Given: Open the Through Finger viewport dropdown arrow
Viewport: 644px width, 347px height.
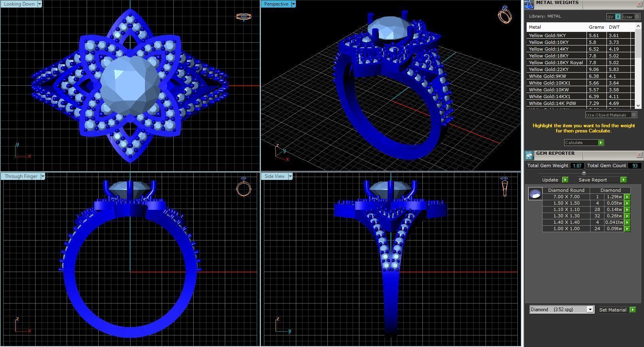Looking at the screenshot, I should pos(43,176).
